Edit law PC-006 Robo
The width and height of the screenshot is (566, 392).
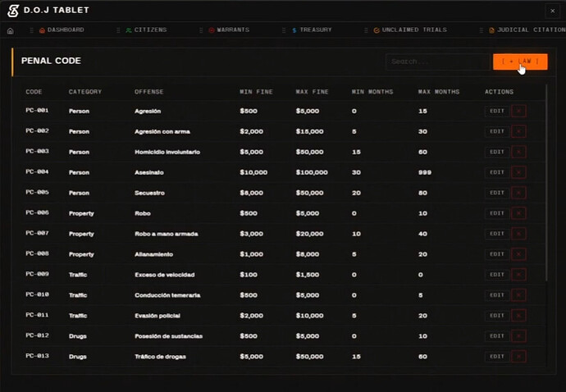tap(497, 213)
